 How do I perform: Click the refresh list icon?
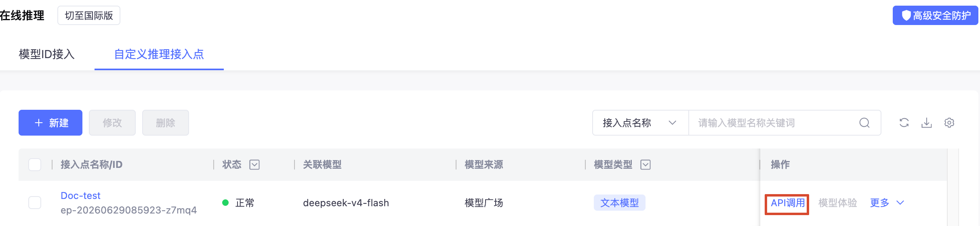click(x=904, y=123)
